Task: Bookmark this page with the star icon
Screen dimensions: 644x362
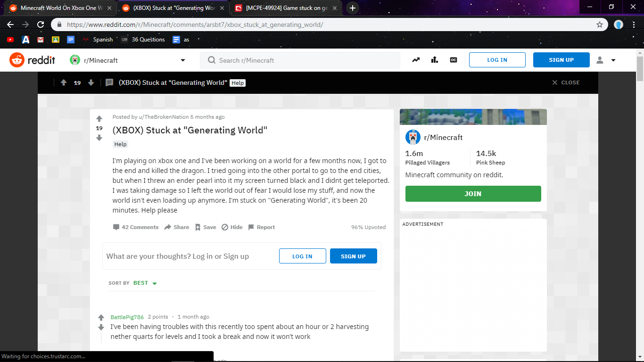Action: (x=600, y=25)
